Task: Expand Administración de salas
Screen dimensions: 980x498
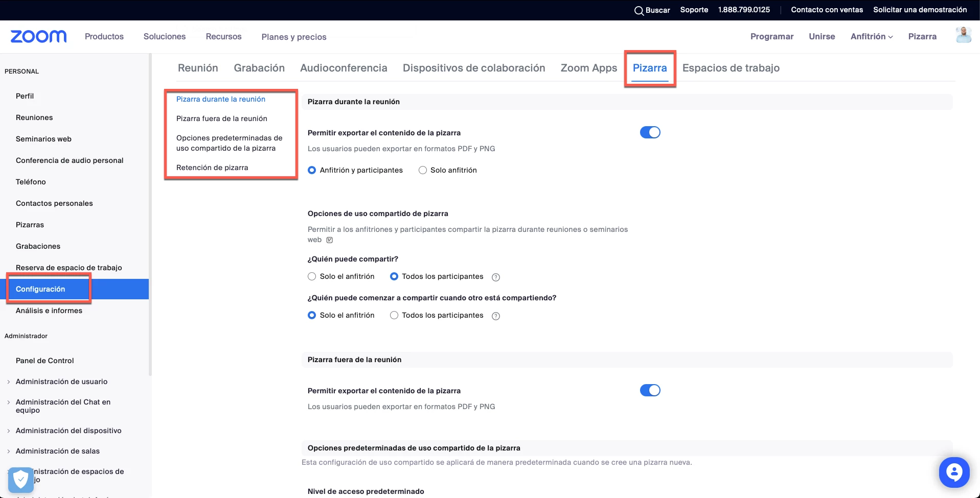Action: pyautogui.click(x=8, y=451)
